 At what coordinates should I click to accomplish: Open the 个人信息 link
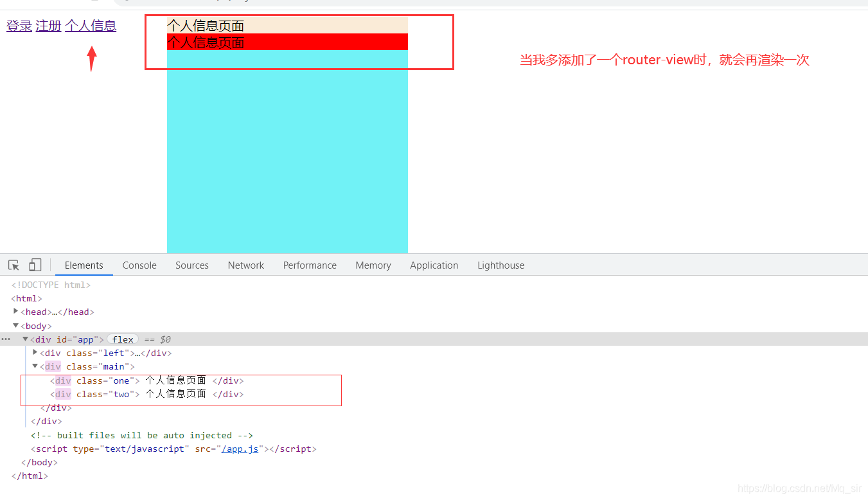pos(91,26)
